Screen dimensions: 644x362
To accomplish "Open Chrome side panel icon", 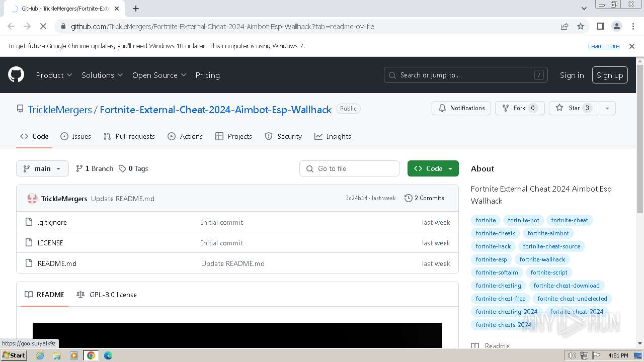I will coord(600,26).
